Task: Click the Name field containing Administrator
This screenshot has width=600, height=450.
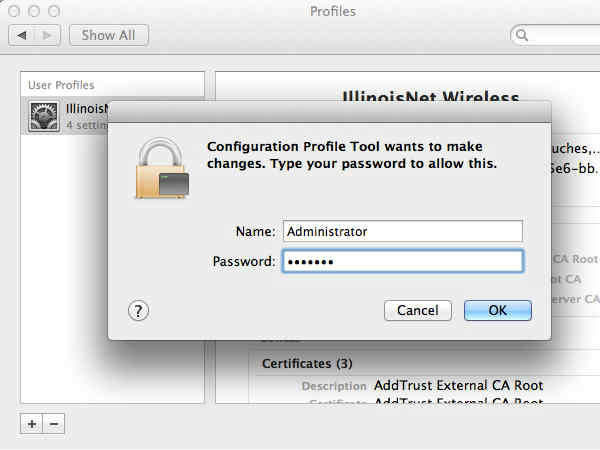Action: click(402, 231)
